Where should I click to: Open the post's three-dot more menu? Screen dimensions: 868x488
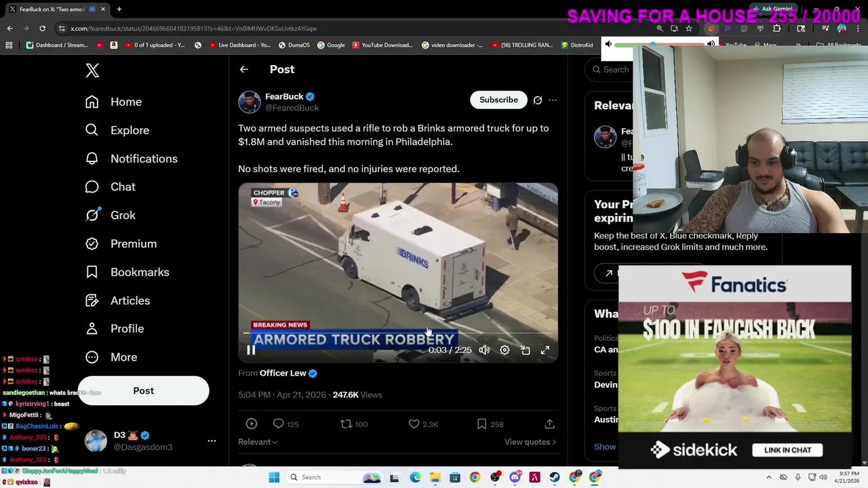553,100
